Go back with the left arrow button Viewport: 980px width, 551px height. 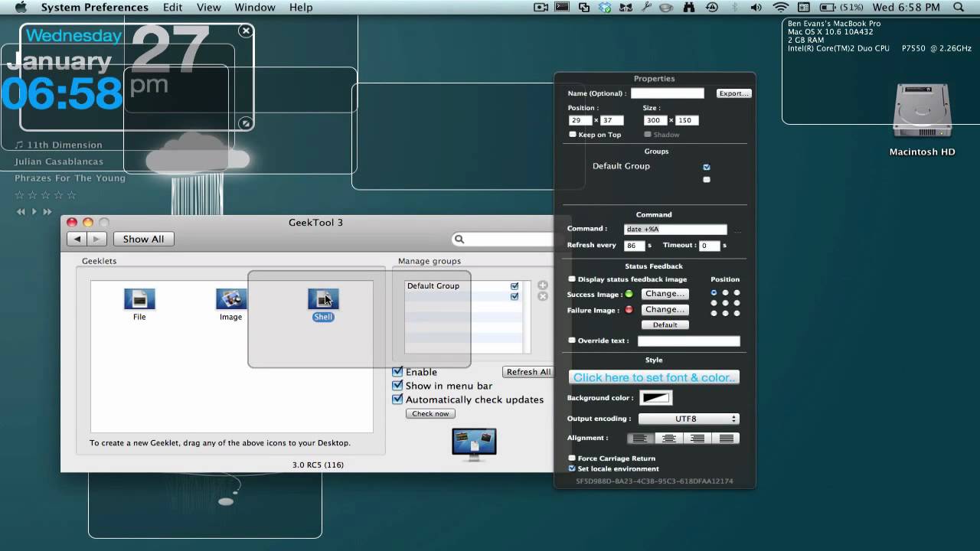[x=76, y=239]
